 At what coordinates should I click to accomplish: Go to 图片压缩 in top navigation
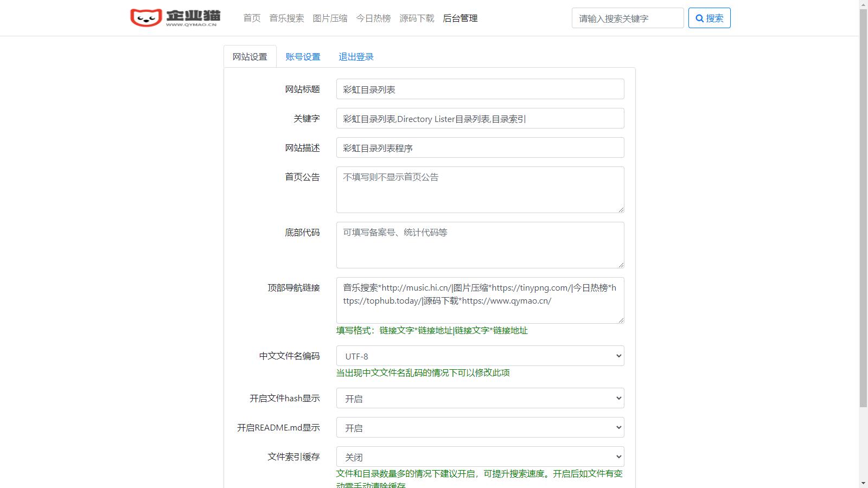coord(330,18)
